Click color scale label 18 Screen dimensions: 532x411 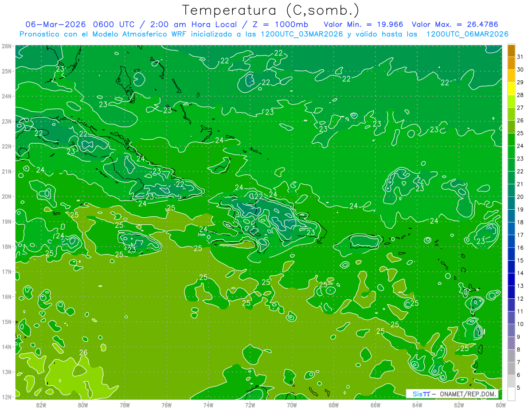click(520, 222)
